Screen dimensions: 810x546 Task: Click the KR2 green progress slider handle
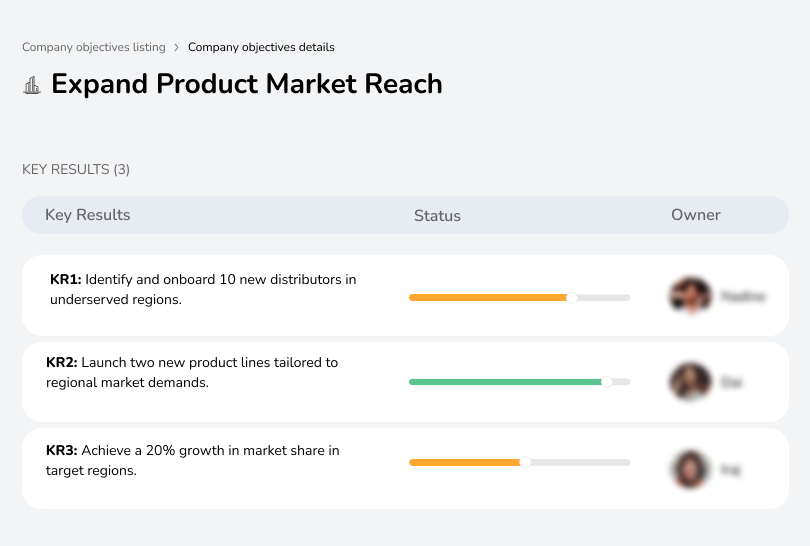pos(607,382)
